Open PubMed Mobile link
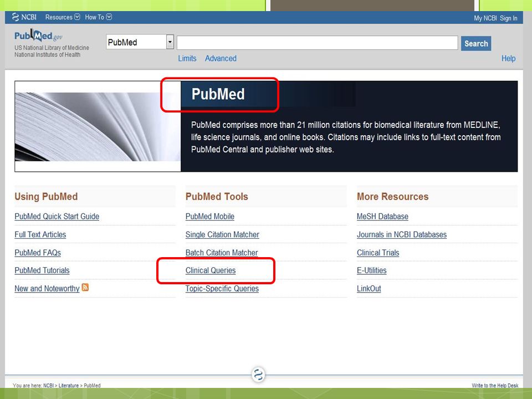This screenshot has width=532, height=399. (x=210, y=217)
